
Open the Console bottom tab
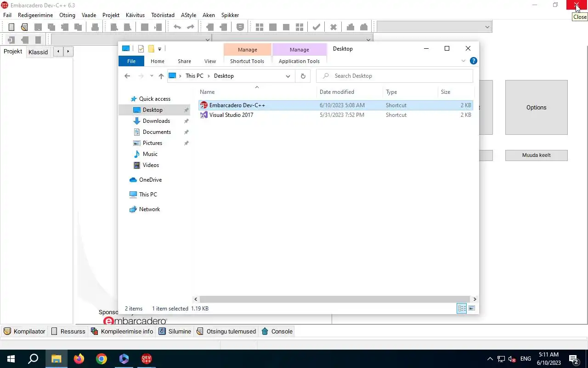pyautogui.click(x=277, y=331)
